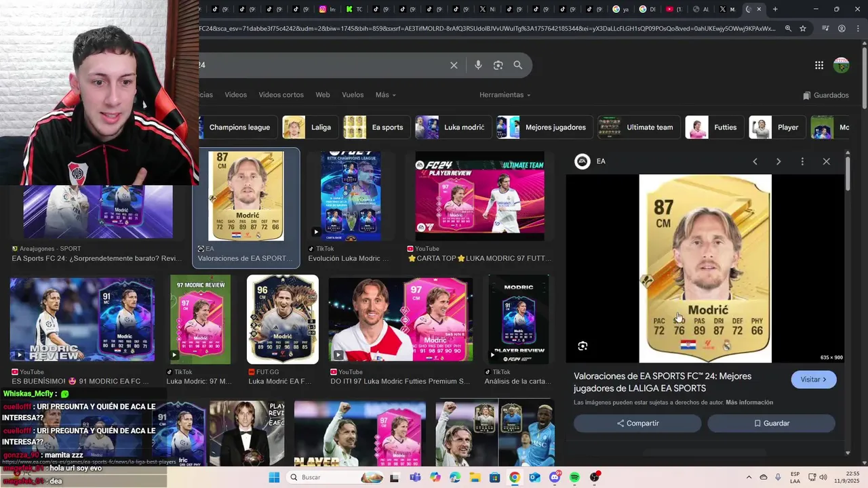This screenshot has height=488, width=868.
Task: Select the Web search tab
Action: (x=323, y=95)
